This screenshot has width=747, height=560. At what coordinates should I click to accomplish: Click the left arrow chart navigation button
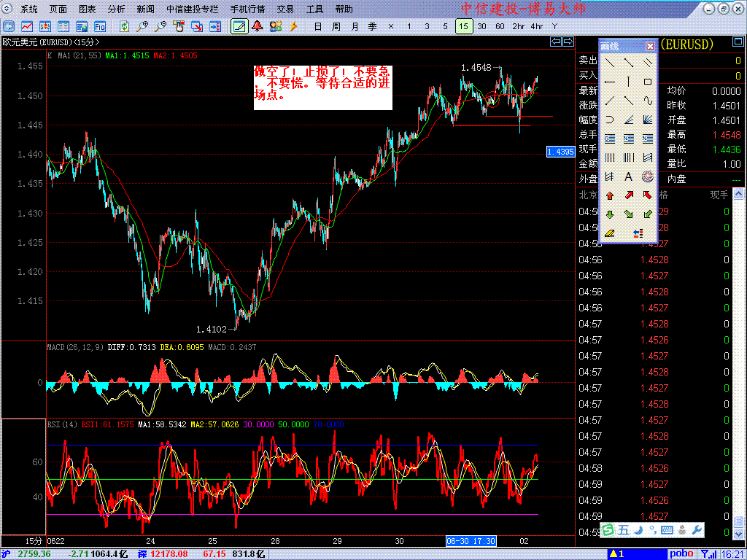556,42
